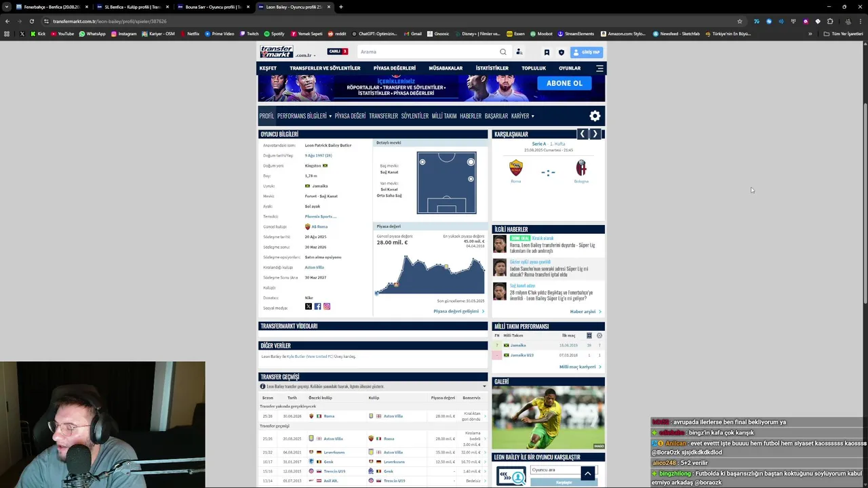Open the Netflix bookmark
868x488 pixels.
(189, 33)
